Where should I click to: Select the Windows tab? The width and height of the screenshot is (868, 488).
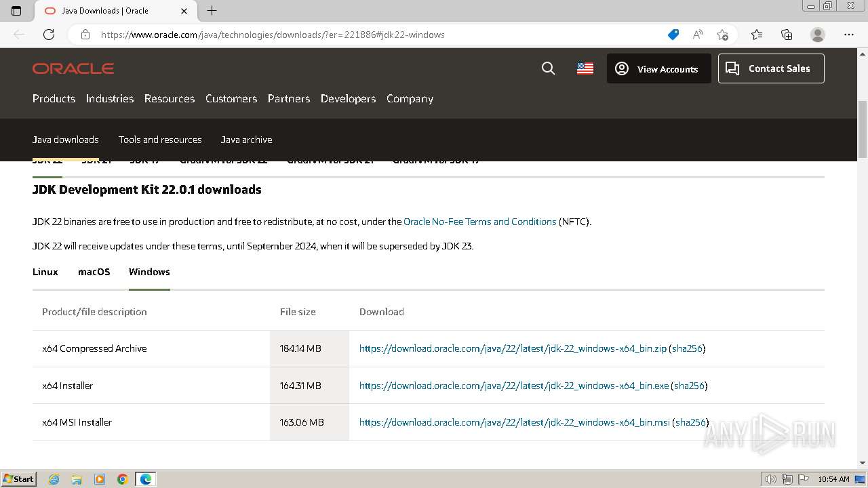pos(149,272)
